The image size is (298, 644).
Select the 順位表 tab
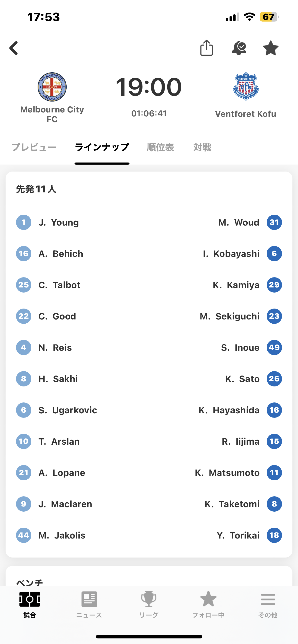pos(160,147)
